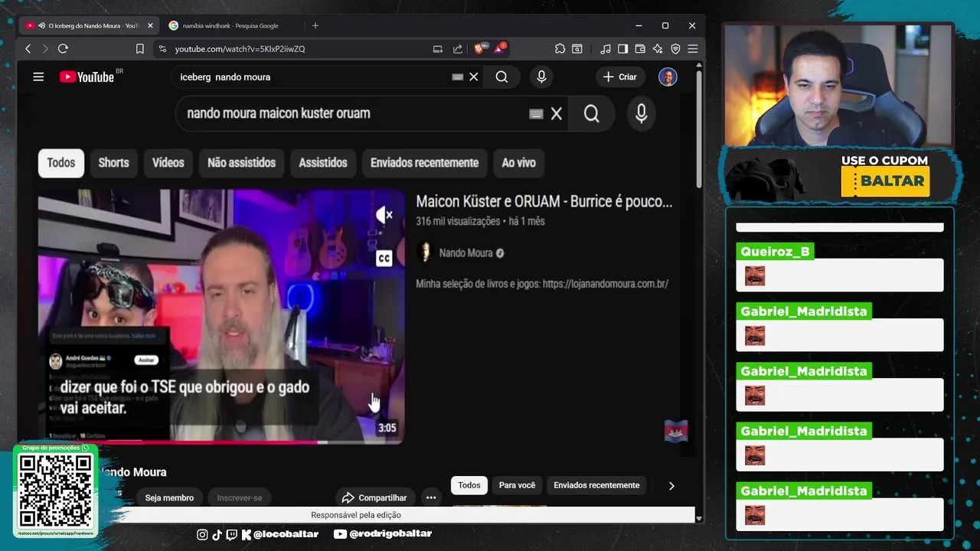Bookmark this page icon
Screen dimensions: 980x551
[139, 48]
